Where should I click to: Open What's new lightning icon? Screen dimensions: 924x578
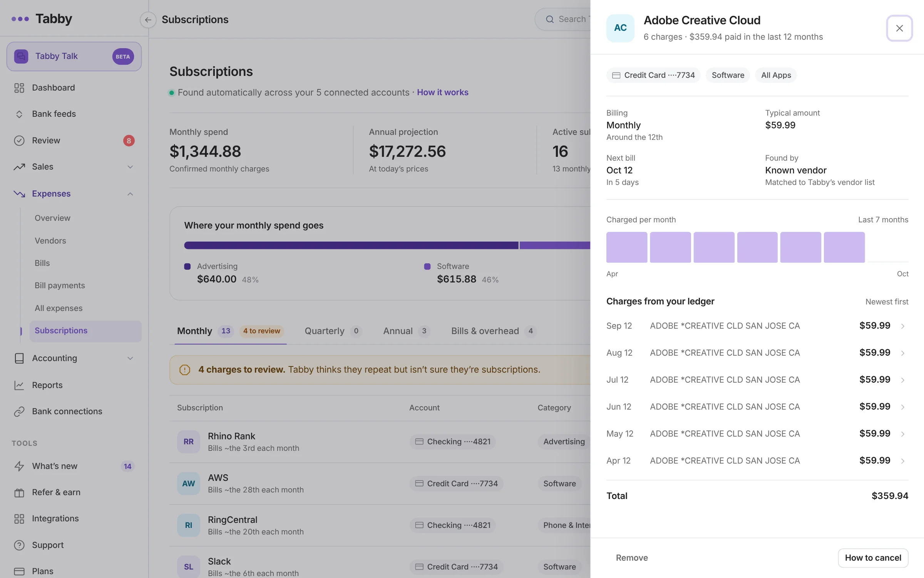pos(19,466)
